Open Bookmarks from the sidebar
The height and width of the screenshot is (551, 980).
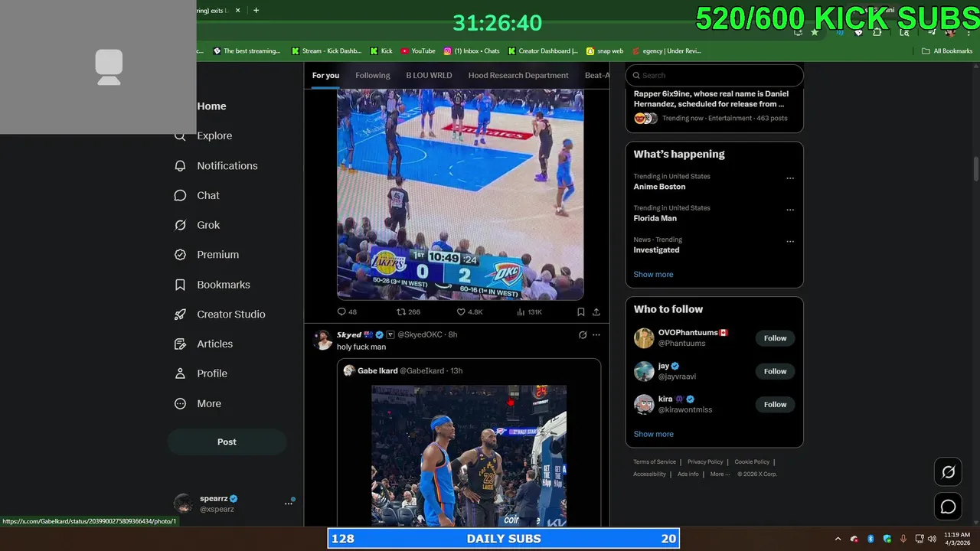coord(212,285)
